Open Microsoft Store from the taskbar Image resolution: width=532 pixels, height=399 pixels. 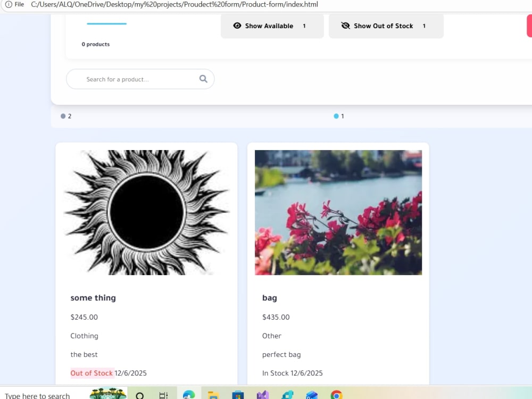click(x=238, y=396)
